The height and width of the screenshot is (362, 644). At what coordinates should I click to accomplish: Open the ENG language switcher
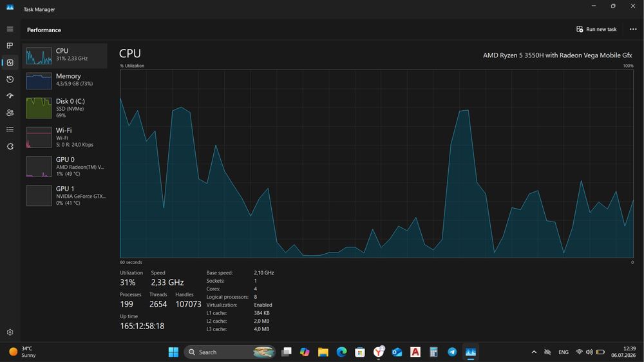pos(563,352)
